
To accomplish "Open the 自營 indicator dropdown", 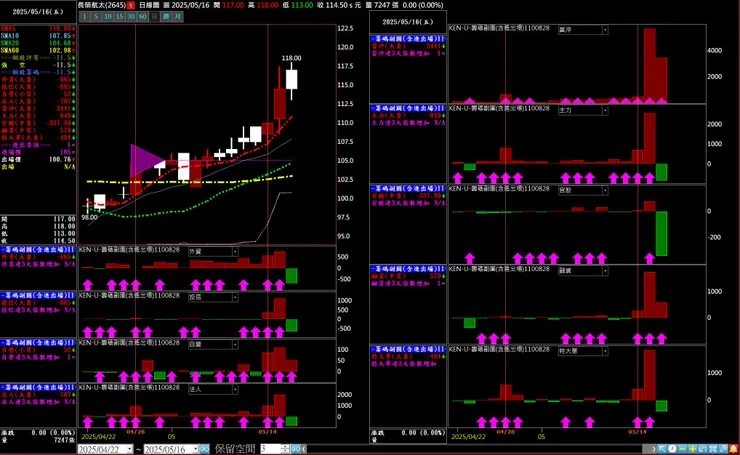I will click(235, 345).
